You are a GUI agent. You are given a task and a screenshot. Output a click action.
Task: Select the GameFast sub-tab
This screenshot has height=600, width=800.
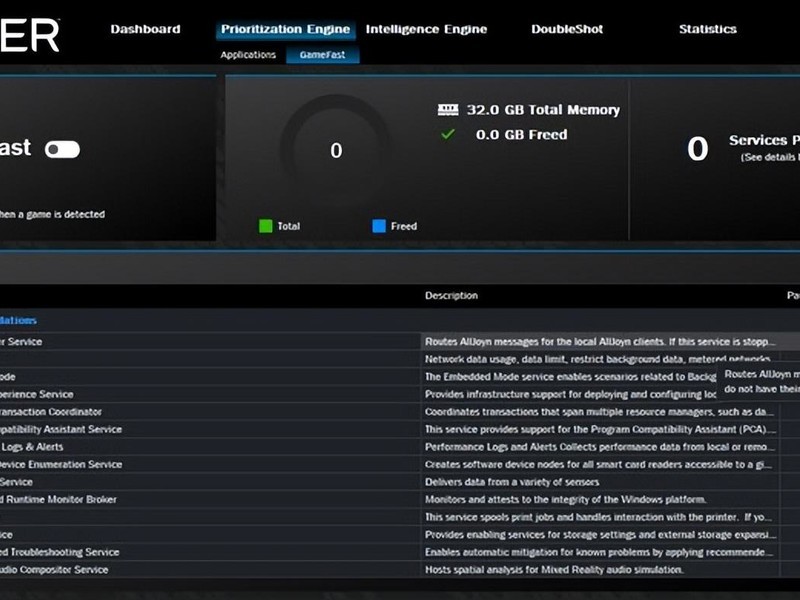pyautogui.click(x=322, y=55)
